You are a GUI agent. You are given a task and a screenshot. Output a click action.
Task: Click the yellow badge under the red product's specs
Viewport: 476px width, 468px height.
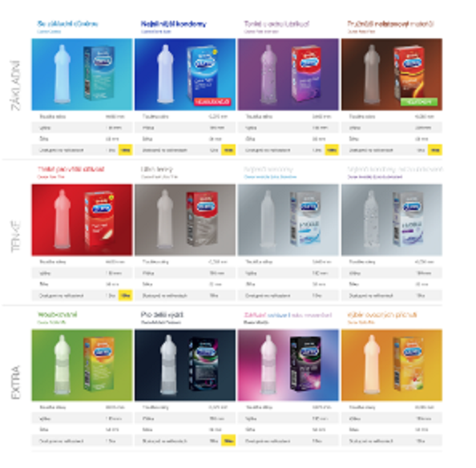click(x=125, y=296)
